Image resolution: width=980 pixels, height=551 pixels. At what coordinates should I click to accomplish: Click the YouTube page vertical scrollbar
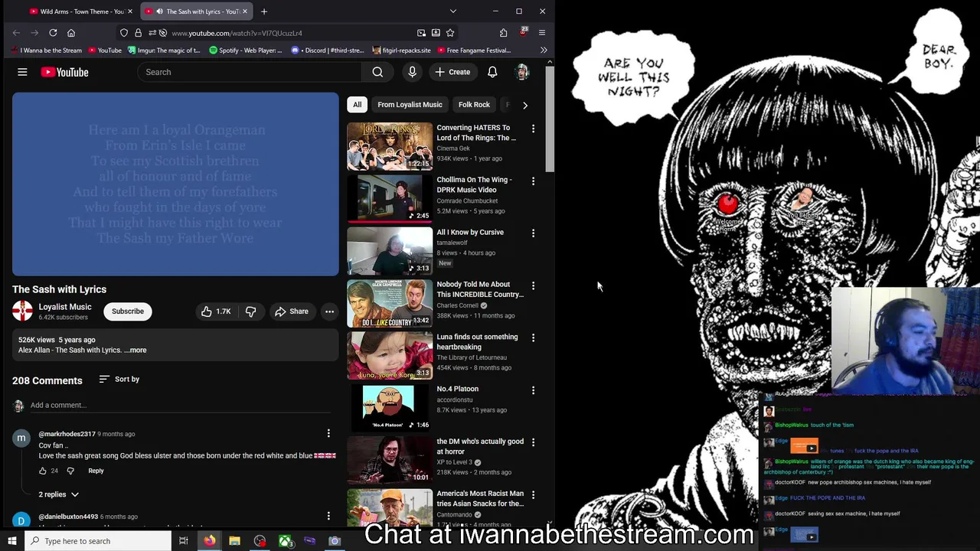550,119
